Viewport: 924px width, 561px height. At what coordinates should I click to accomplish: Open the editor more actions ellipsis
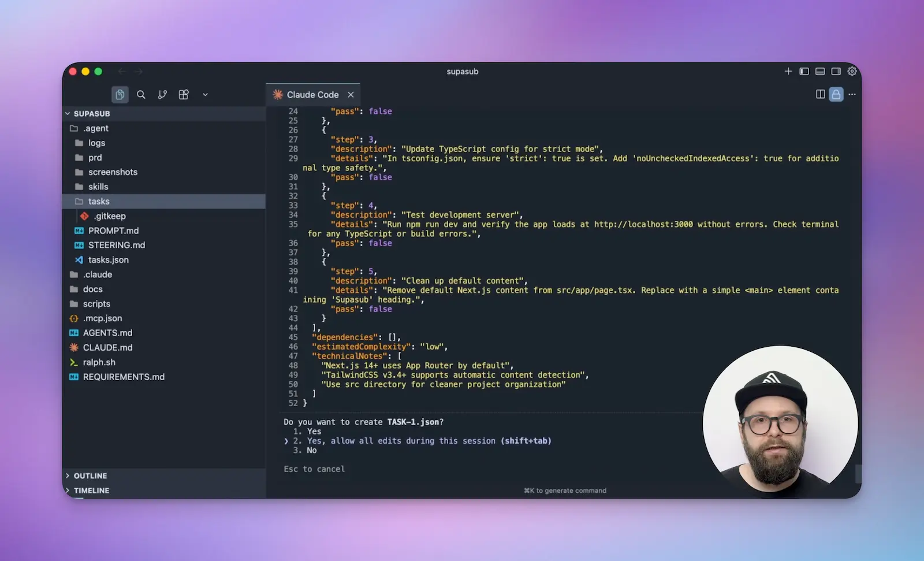coord(852,94)
